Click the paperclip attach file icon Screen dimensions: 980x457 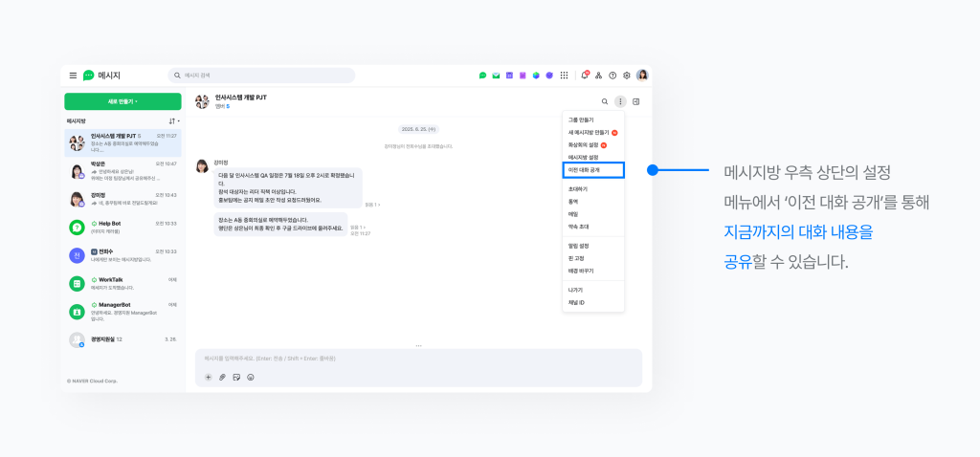pos(222,377)
